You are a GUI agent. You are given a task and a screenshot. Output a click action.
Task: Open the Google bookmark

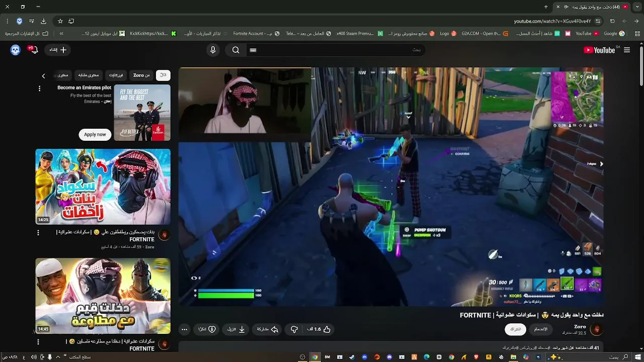click(x=614, y=34)
